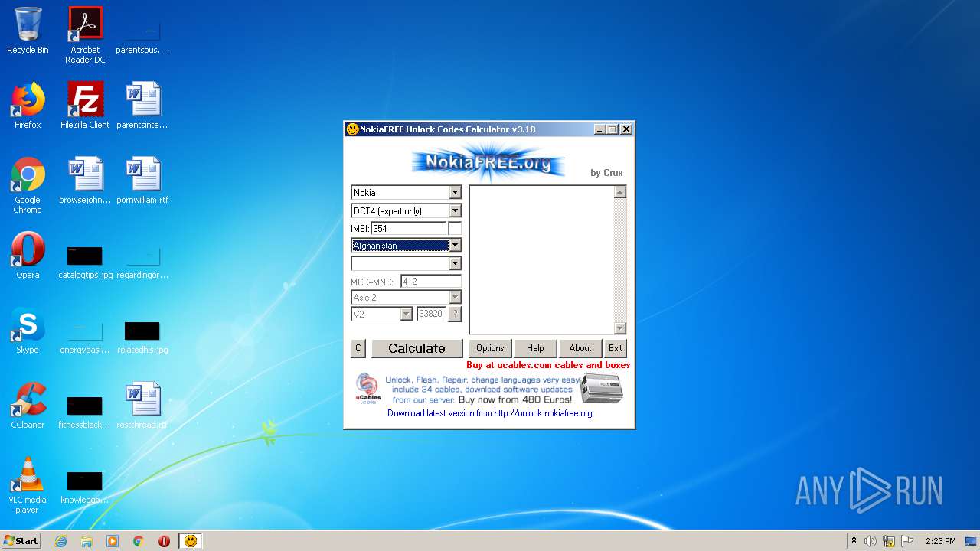The height and width of the screenshot is (551, 980).
Task: Click Buy at ucables.com cables and boxes link
Action: (548, 365)
